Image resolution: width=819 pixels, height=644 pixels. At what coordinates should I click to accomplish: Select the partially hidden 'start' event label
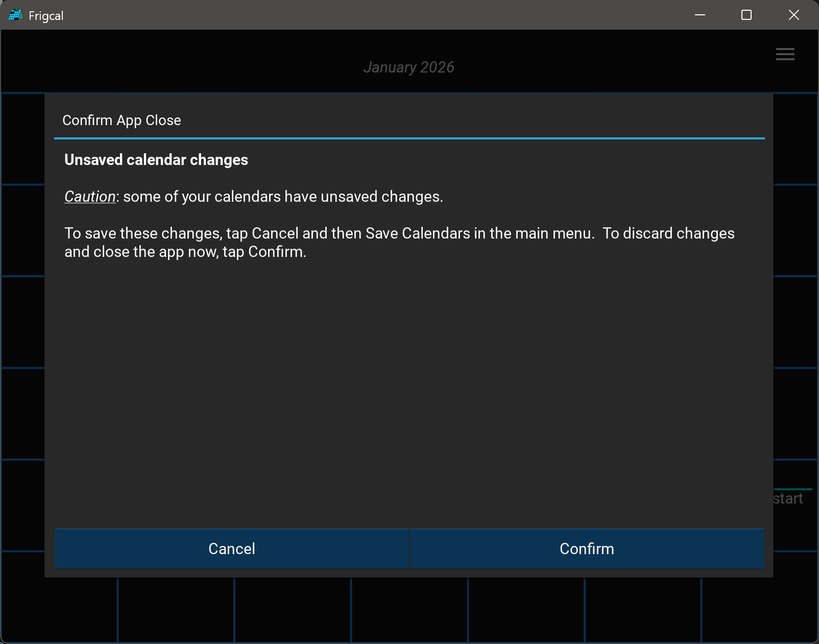tap(788, 498)
